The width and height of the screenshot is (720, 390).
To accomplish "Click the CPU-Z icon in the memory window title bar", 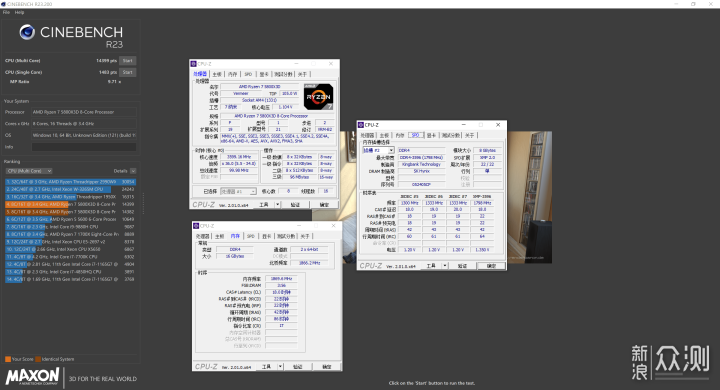I will (196, 226).
